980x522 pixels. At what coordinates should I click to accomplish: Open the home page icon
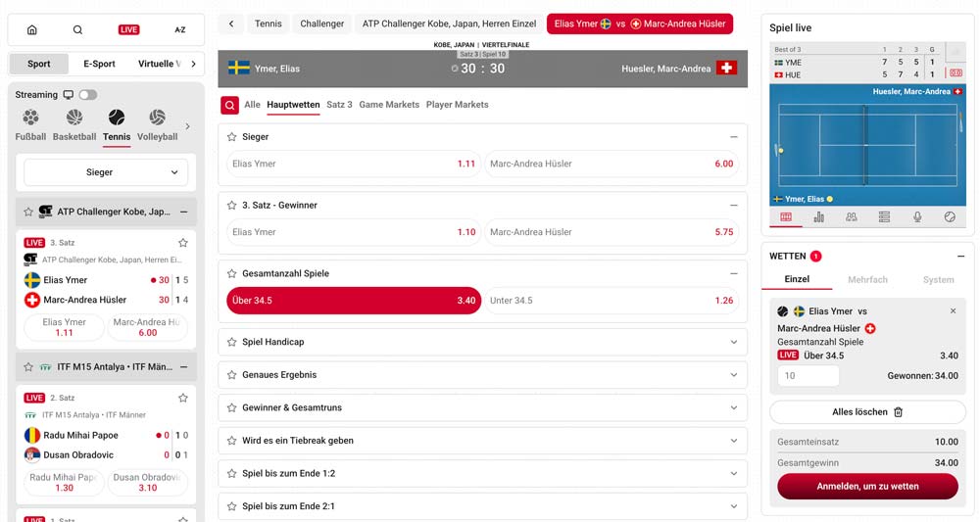click(32, 29)
